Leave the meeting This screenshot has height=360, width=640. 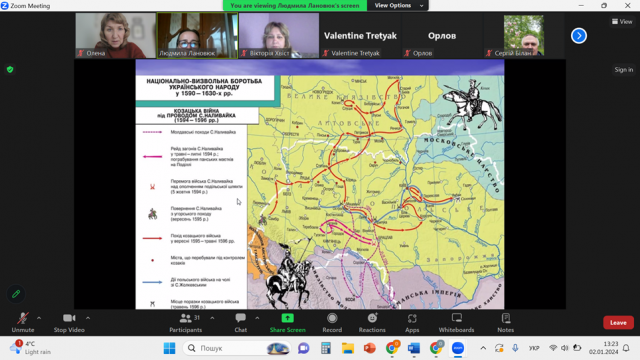pos(618,322)
